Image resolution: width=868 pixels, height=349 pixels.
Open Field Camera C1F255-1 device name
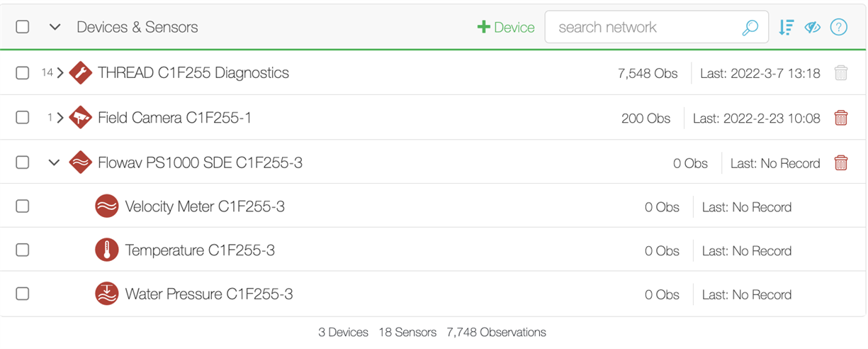(174, 118)
